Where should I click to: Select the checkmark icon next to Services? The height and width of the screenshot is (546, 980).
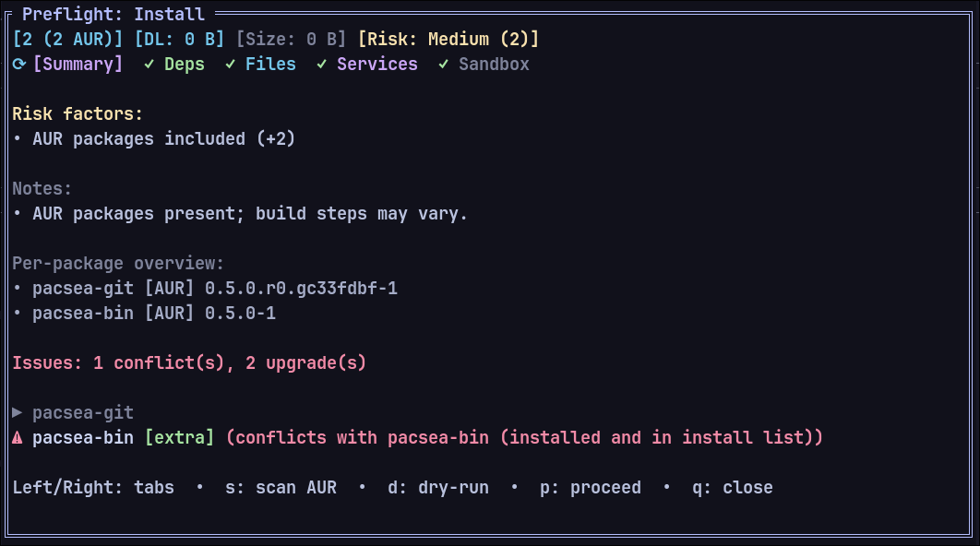pos(321,64)
